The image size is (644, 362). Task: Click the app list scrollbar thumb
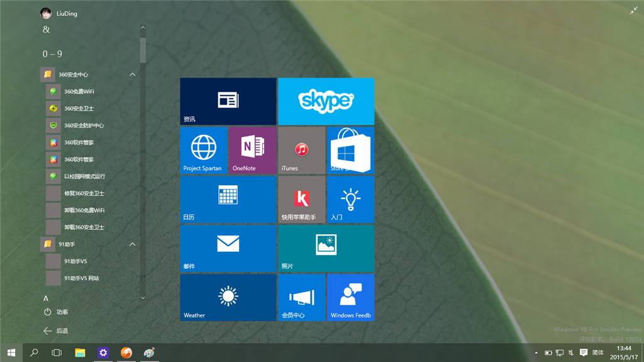[143, 50]
